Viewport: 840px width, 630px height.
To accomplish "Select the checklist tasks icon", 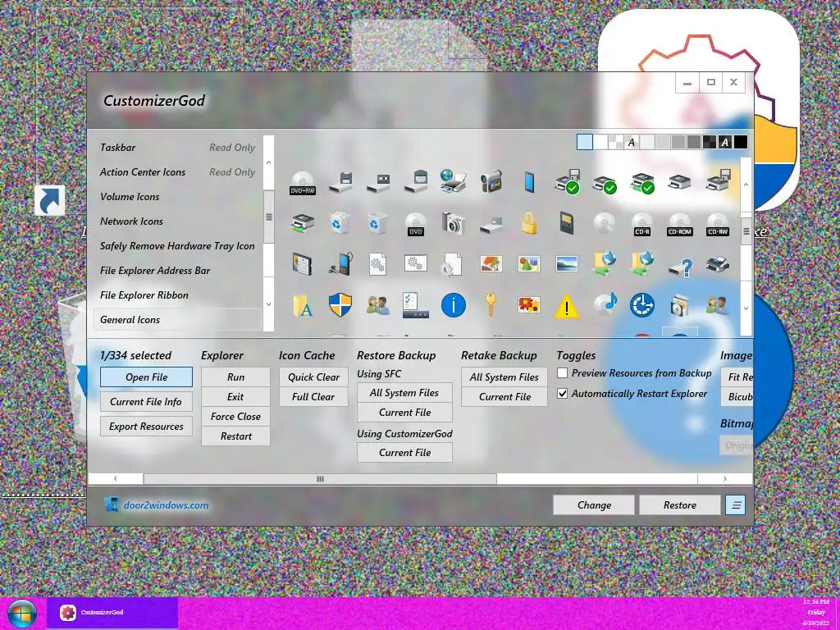I will tap(415, 305).
